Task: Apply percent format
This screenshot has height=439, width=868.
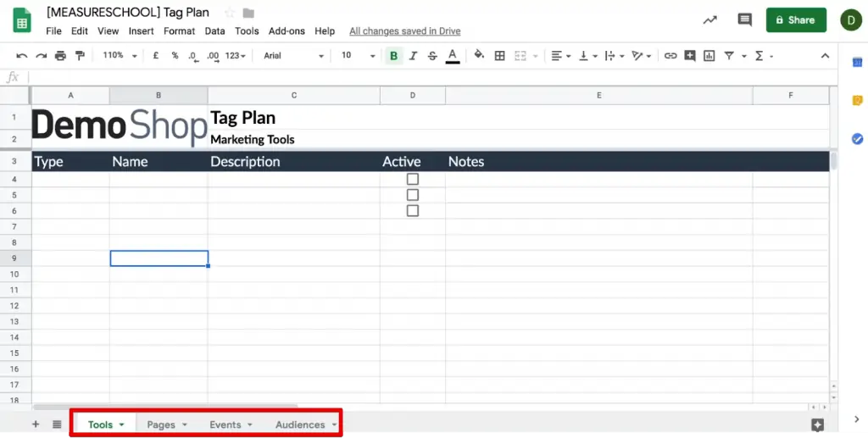Action: [x=175, y=55]
